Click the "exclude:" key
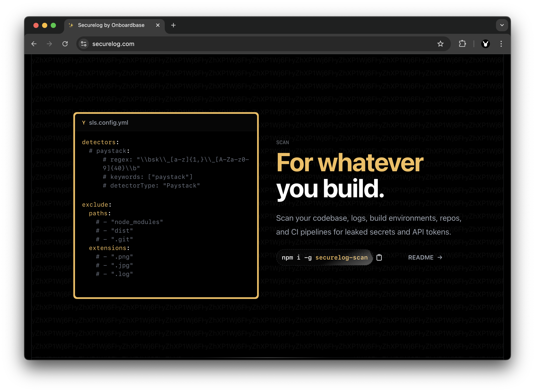Screen dimensions: 535x392 pos(97,205)
